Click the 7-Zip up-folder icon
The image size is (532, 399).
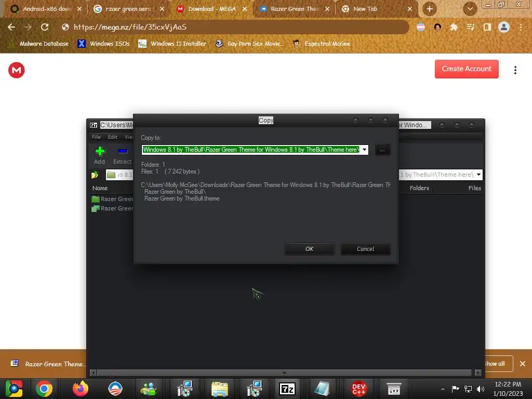click(95, 175)
